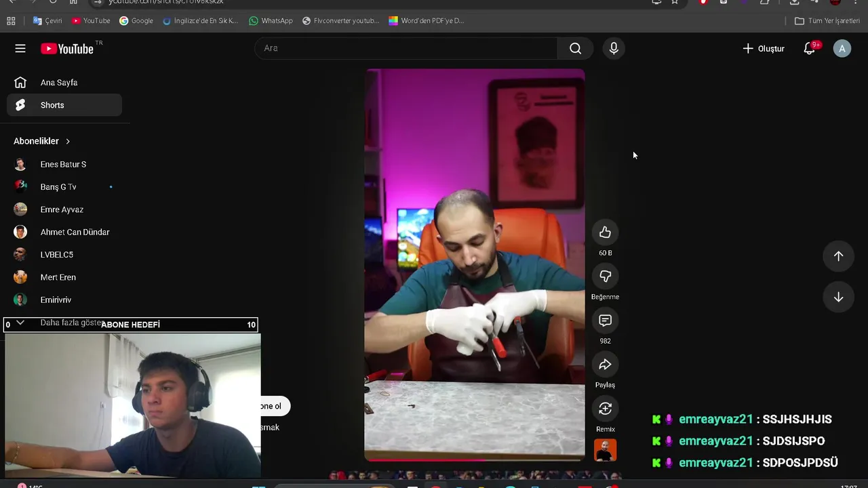Viewport: 868px width, 488px height.
Task: Dislike the Short with thumbs down
Action: tap(605, 277)
